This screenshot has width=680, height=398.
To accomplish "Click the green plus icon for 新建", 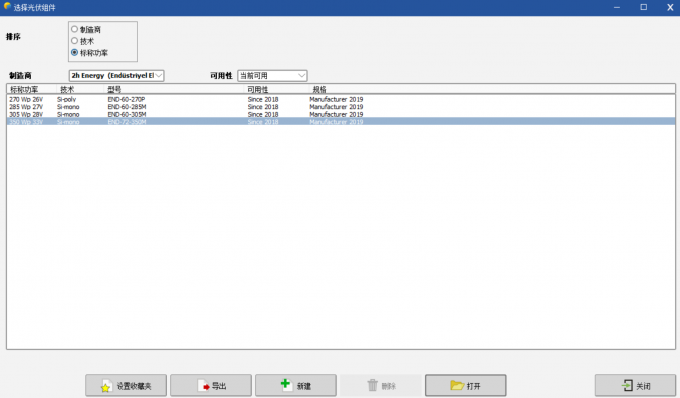I will [285, 384].
